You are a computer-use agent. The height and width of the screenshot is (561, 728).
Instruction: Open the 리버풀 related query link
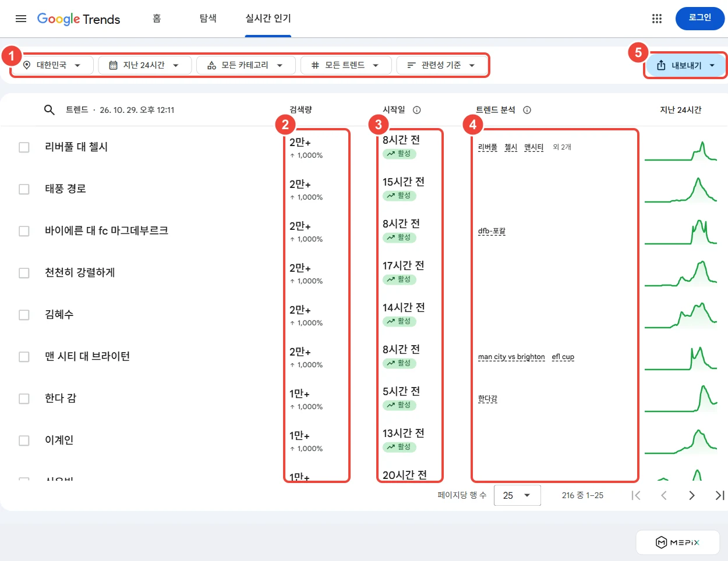tap(487, 147)
